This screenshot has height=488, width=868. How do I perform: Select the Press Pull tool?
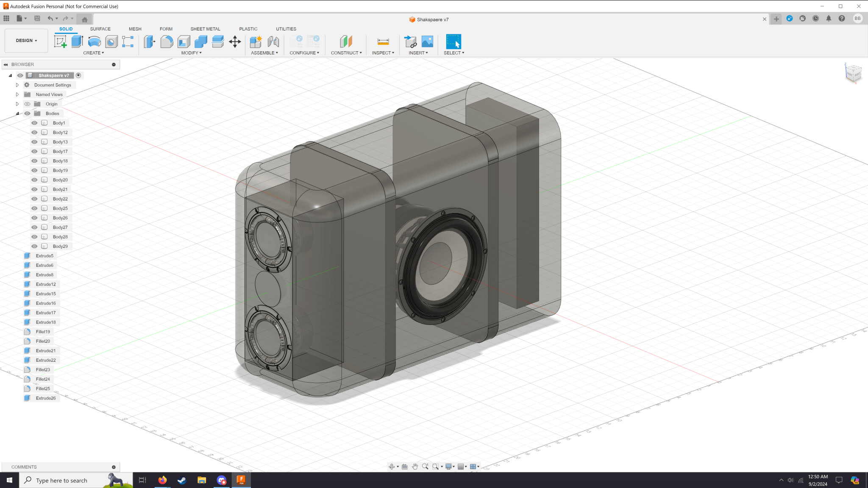coord(149,42)
